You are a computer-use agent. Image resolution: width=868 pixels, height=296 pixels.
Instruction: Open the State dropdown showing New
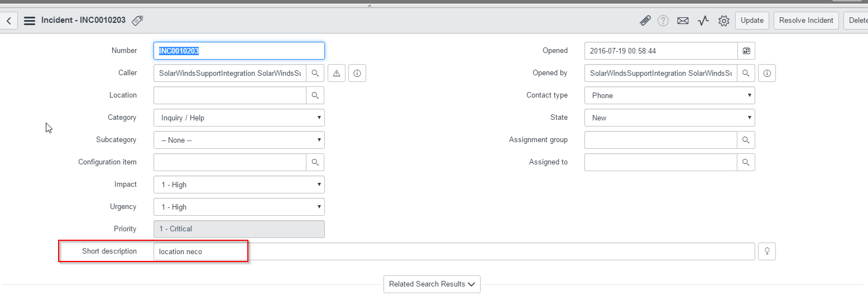670,118
